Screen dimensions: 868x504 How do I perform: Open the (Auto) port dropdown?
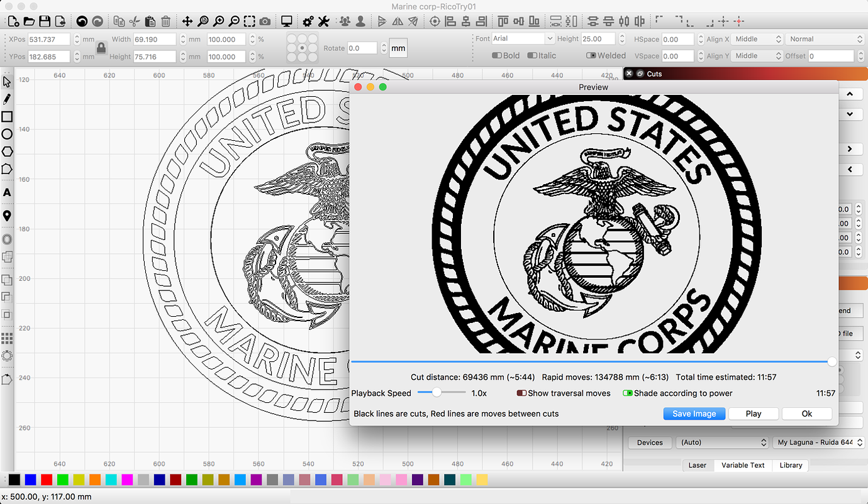point(722,442)
